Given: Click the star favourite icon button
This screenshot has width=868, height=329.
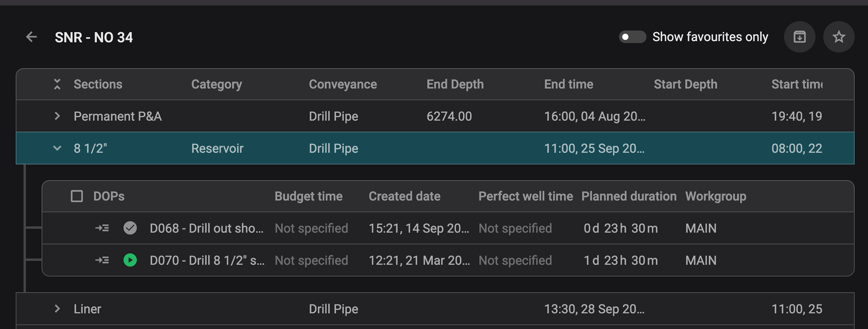Looking at the screenshot, I should [x=838, y=37].
